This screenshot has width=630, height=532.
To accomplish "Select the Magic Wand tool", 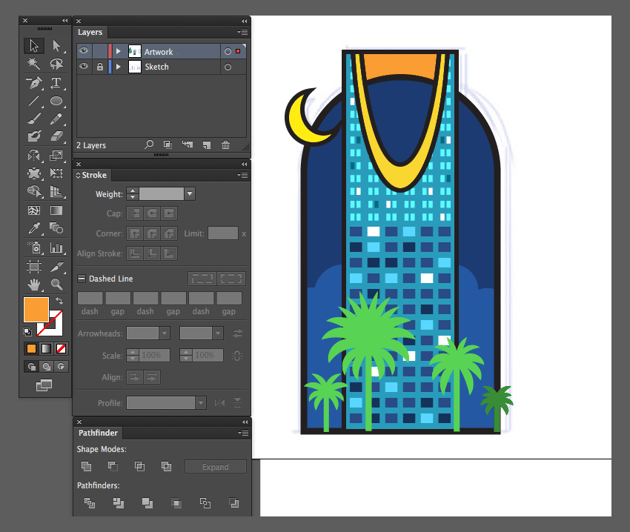I will pos(34,64).
